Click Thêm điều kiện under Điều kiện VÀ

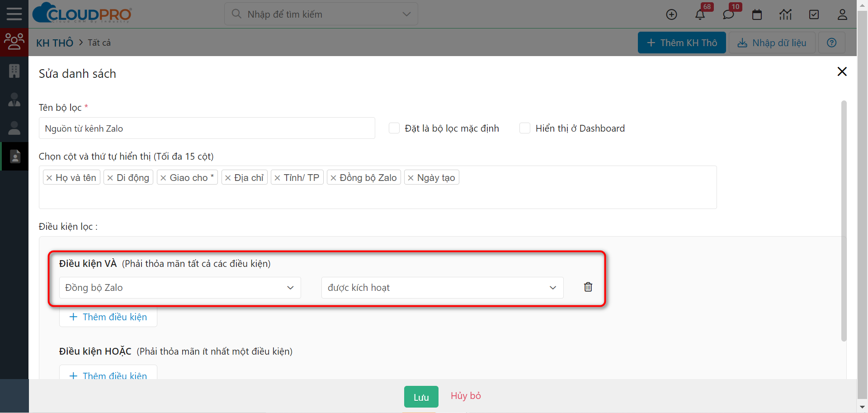[108, 317]
